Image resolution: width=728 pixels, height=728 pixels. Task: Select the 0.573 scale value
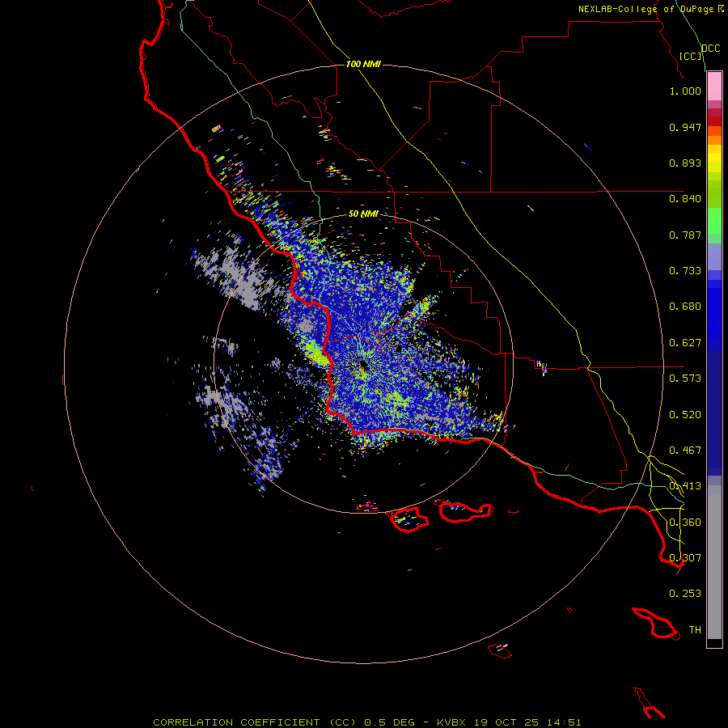point(685,379)
